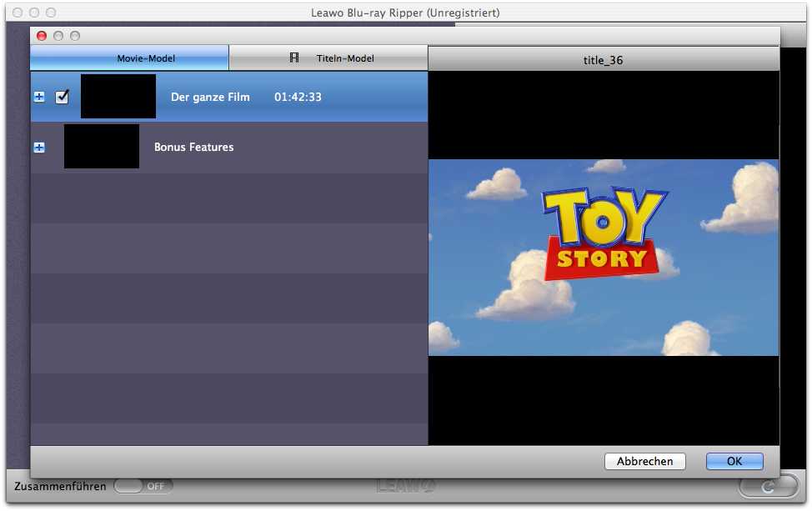Click the film strip icon on Titeln-Model
Viewport: 812px width, 511px height.
pyautogui.click(x=294, y=58)
